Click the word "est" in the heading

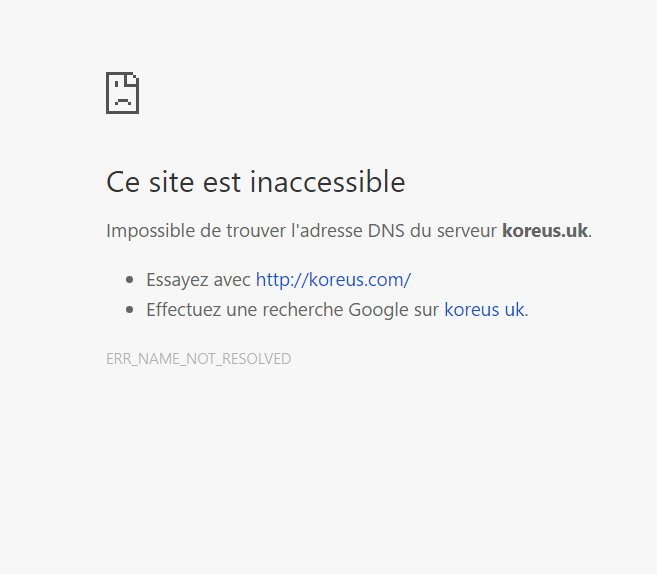click(x=223, y=182)
